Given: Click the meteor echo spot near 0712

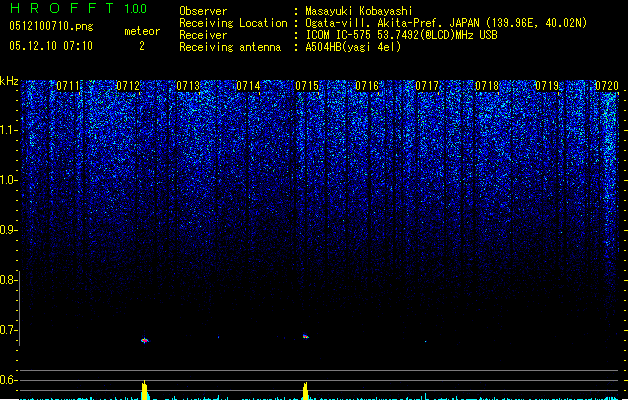Looking at the screenshot, I should [x=145, y=341].
